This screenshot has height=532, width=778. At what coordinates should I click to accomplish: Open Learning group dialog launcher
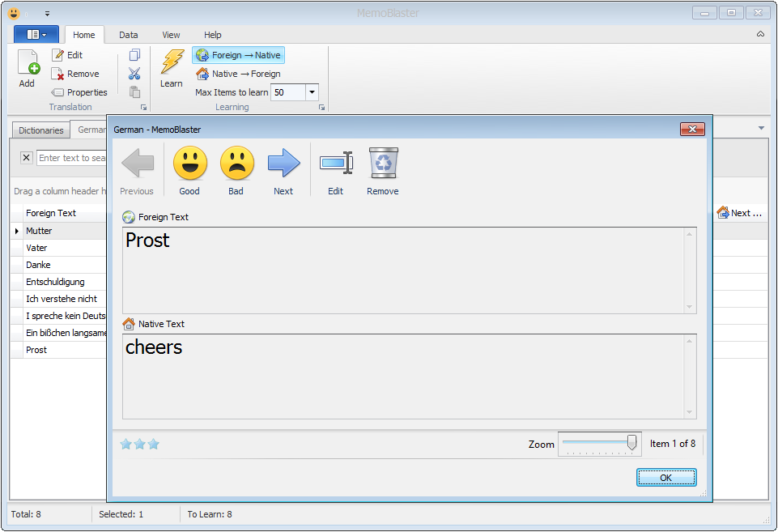click(321, 107)
